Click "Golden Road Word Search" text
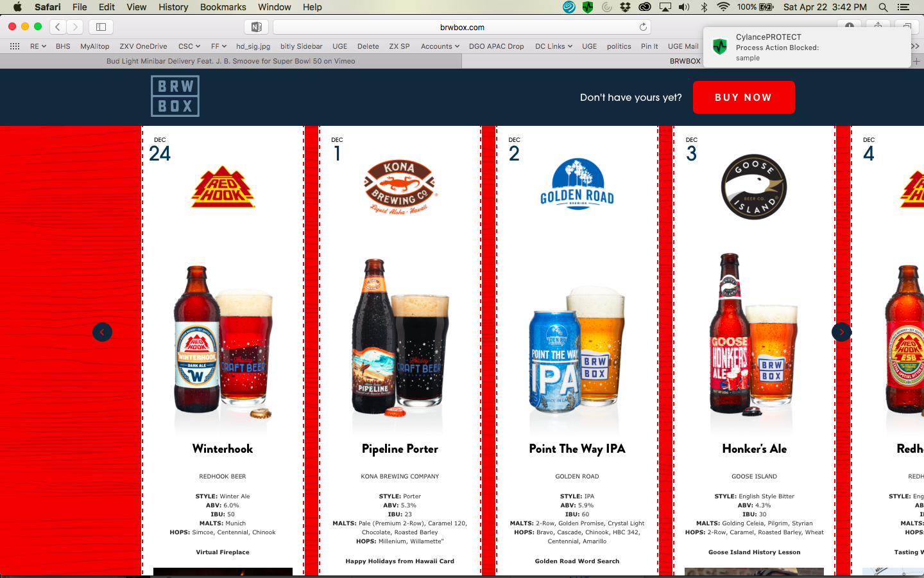 click(x=577, y=561)
